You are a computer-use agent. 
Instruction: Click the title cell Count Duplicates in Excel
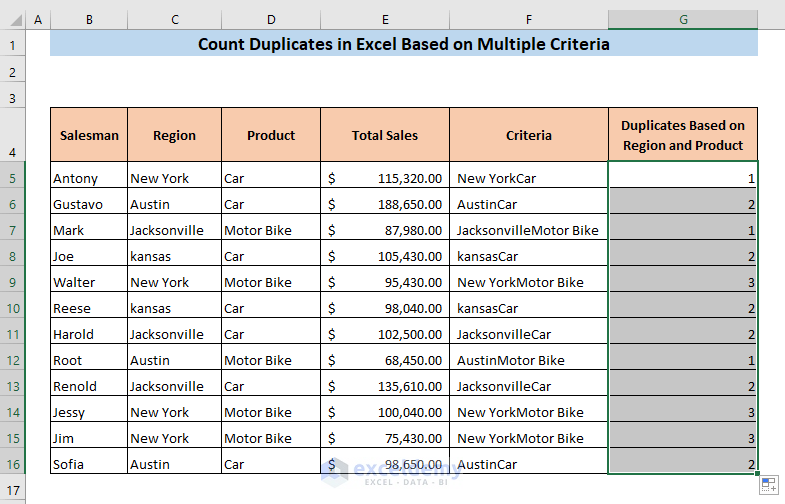[404, 44]
